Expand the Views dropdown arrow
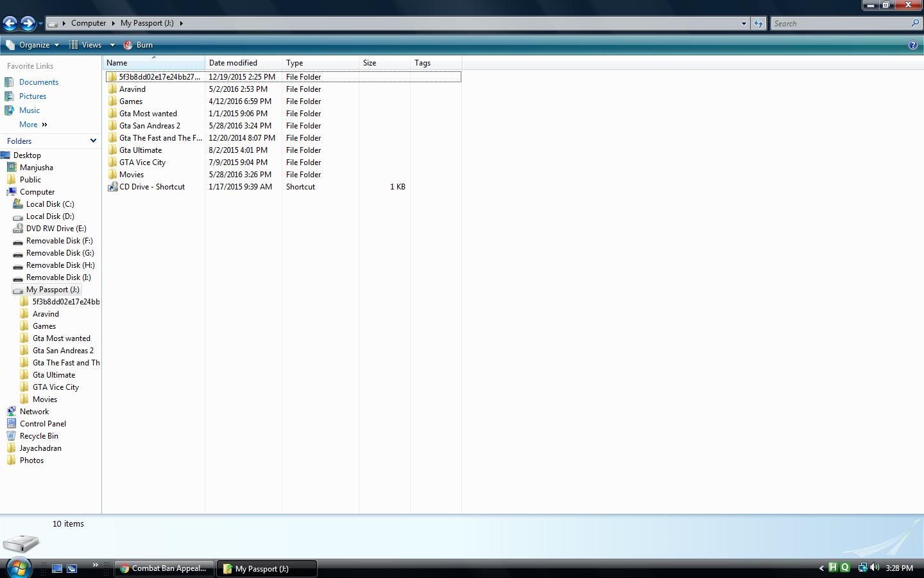This screenshot has width=924, height=578. click(x=112, y=45)
